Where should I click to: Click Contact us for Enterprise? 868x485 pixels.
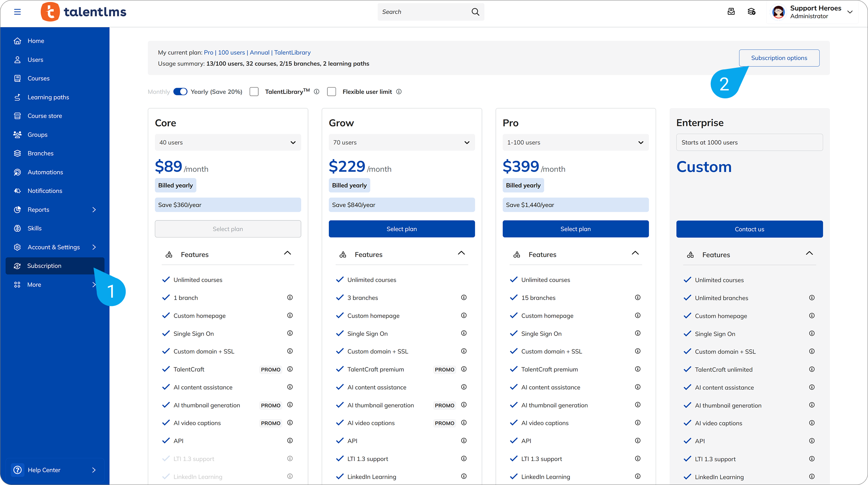[749, 229]
